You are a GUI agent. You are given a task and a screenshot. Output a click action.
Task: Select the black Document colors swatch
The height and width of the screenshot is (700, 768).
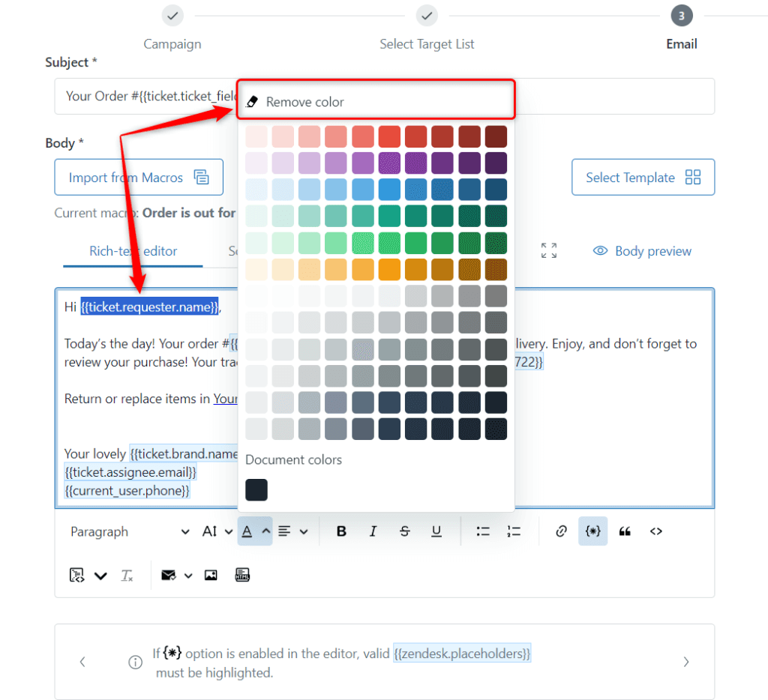click(x=256, y=489)
